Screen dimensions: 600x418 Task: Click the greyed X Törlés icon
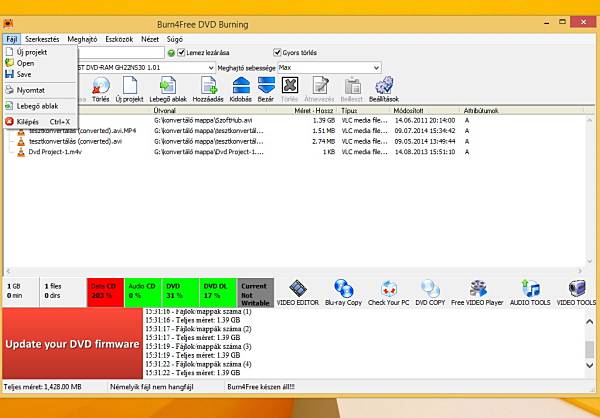[x=290, y=85]
